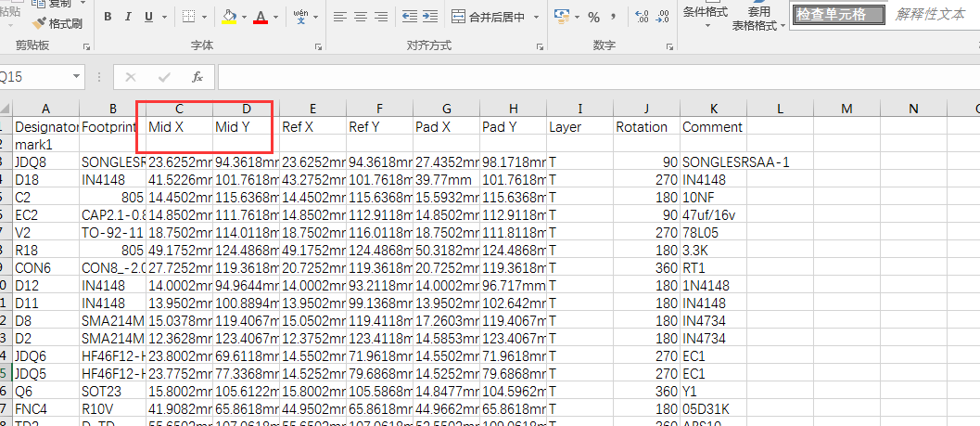Click Merge and Center (合并后居中) button

[488, 17]
